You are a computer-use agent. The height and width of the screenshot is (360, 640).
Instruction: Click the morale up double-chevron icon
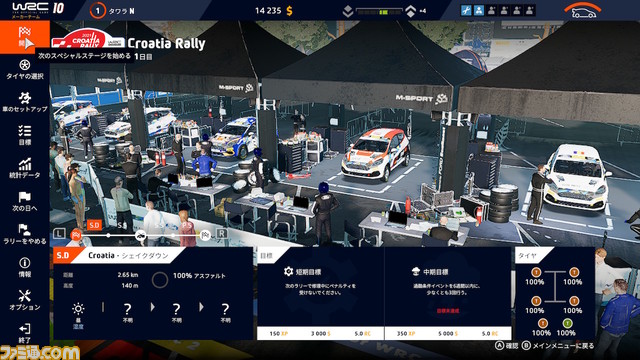pos(411,11)
